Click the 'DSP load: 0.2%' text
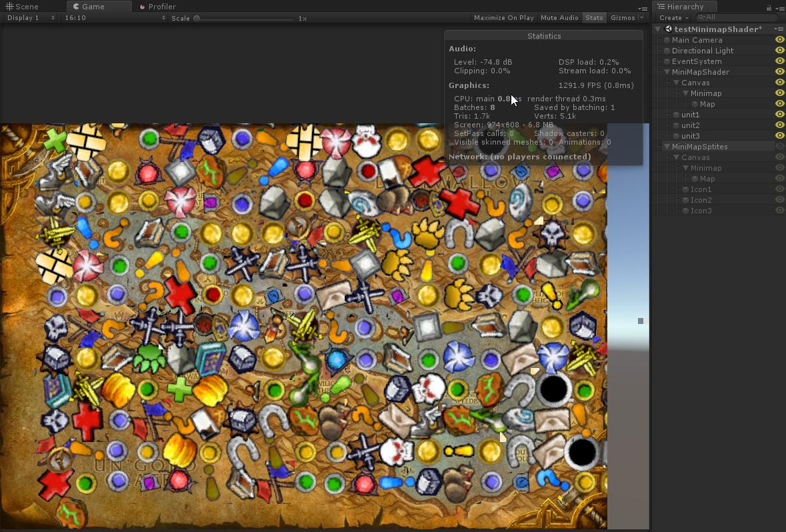 coord(589,62)
